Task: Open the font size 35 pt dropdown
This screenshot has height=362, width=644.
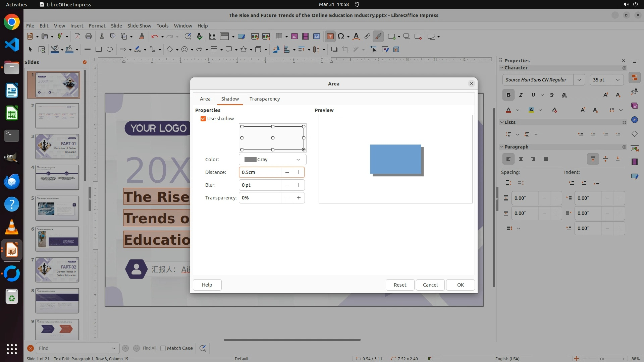Action: [618, 80]
